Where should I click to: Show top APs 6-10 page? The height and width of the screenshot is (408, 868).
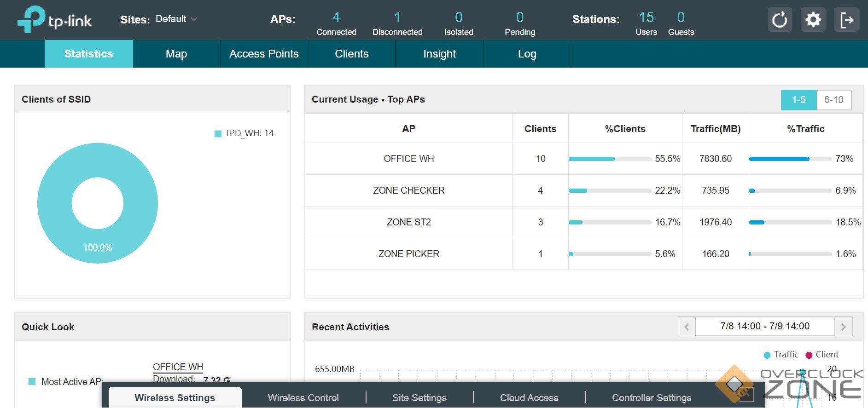tap(833, 100)
